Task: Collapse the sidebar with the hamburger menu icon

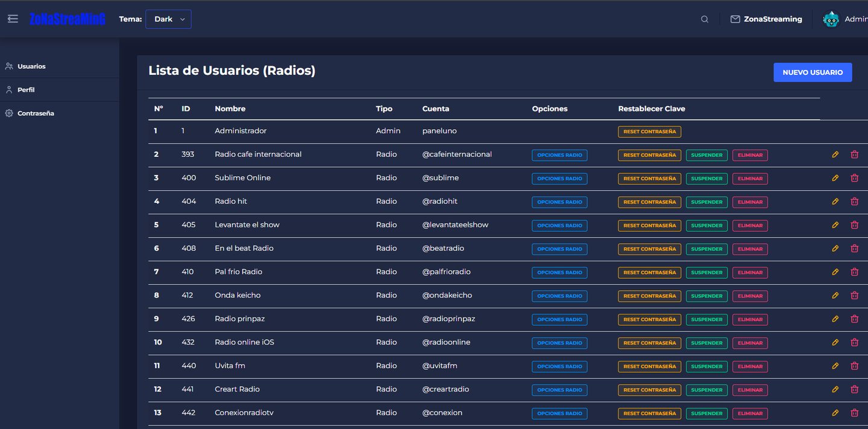Action: (13, 19)
